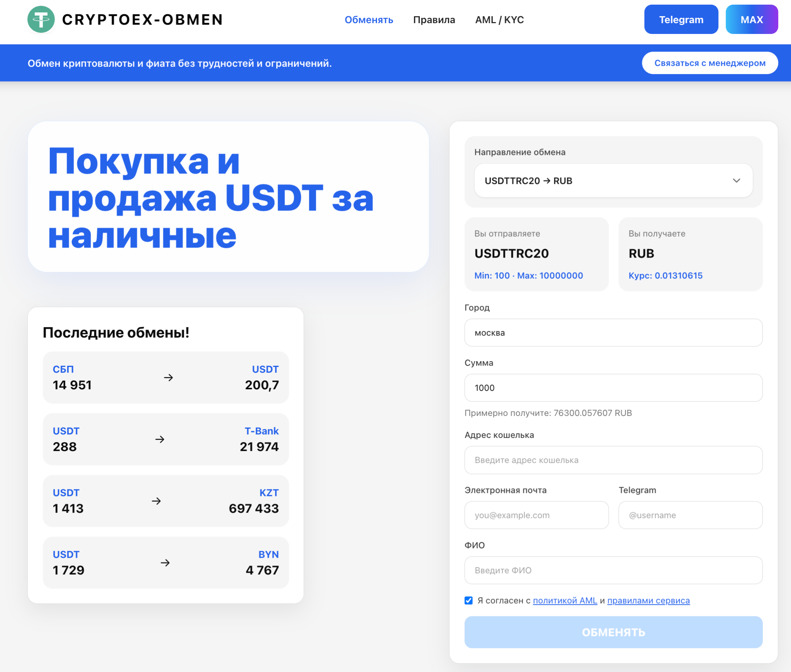791x672 pixels.
Task: Click the ФИО input field
Action: (613, 570)
